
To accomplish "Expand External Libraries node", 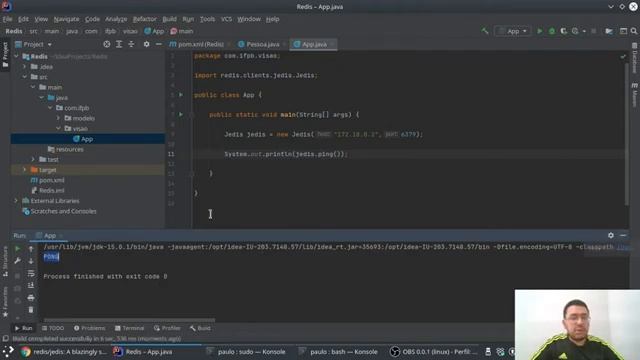I will click(x=16, y=201).
